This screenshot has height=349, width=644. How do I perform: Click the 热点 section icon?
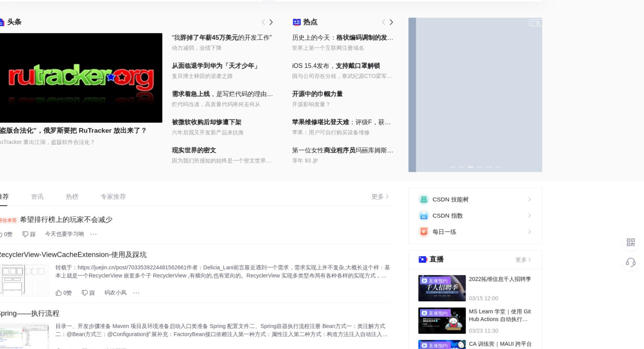[x=297, y=22]
